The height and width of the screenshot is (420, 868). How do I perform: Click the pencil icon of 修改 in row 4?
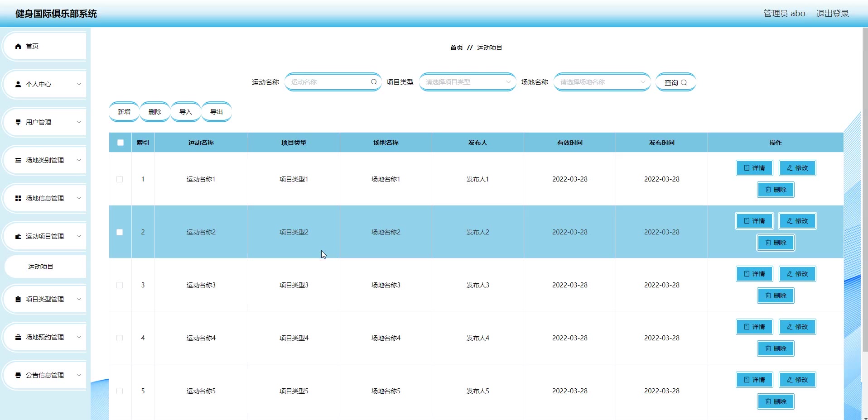click(790, 327)
